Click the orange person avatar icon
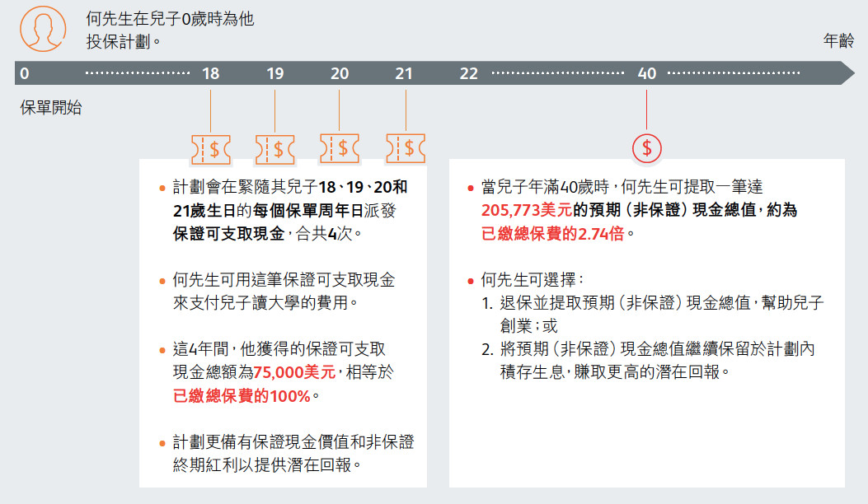 pyautogui.click(x=43, y=29)
